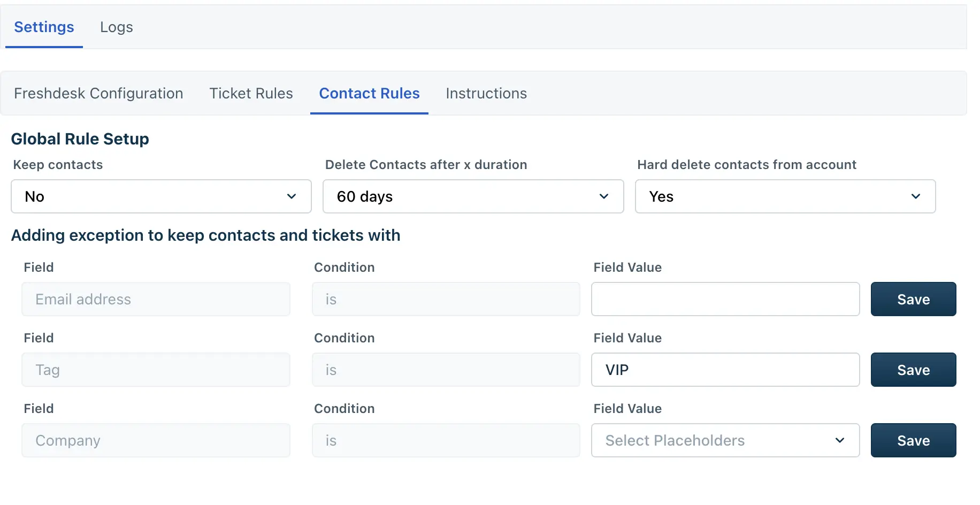Save the Company exception rule
The image size is (980, 505).
click(913, 440)
